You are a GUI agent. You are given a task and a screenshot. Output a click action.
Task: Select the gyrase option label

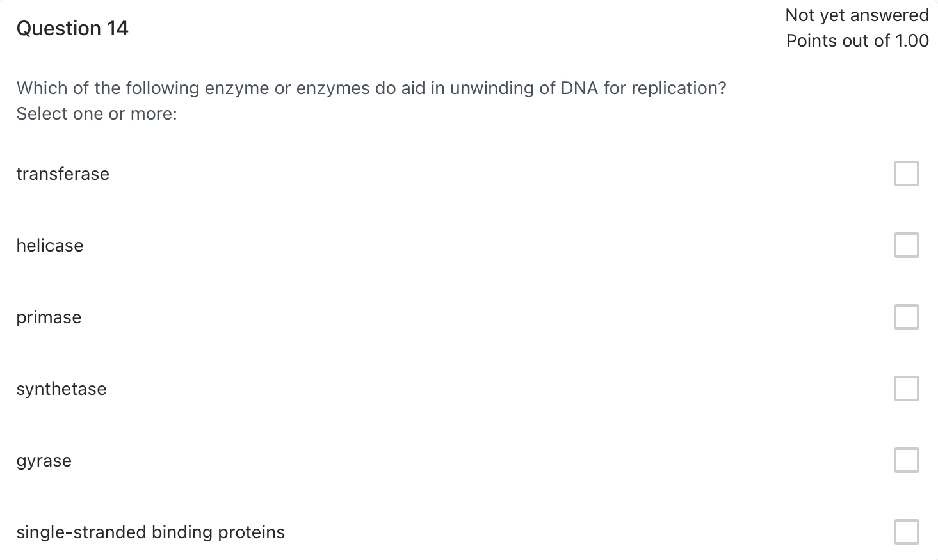(x=44, y=460)
